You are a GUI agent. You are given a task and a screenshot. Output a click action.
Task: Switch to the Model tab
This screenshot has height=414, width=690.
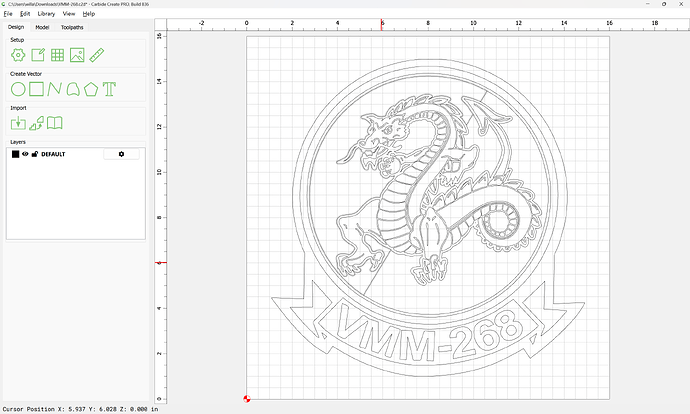point(42,27)
